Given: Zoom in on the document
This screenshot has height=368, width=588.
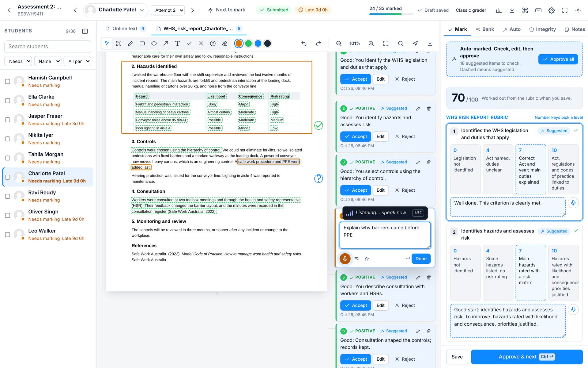Looking at the screenshot, I should (x=371, y=44).
